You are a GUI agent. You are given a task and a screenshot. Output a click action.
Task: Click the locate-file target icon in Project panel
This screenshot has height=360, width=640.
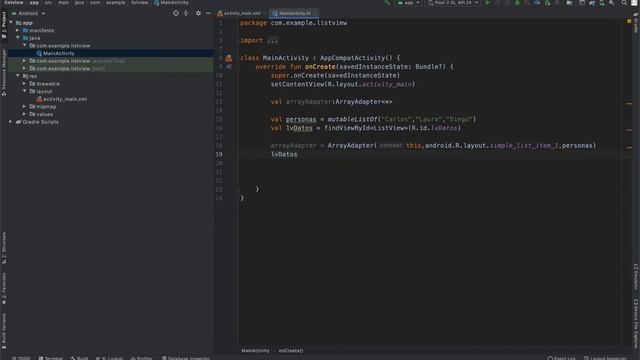pos(176,13)
